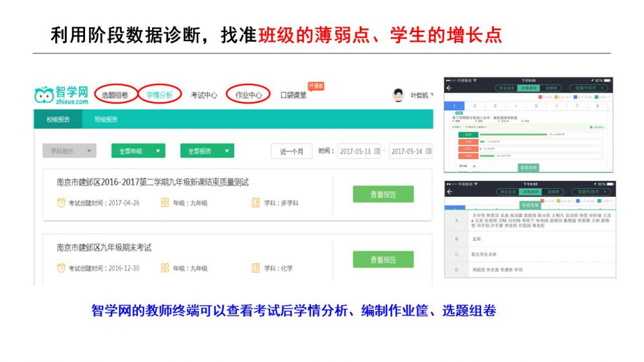Switch to the 班级报告 tab

(106, 120)
